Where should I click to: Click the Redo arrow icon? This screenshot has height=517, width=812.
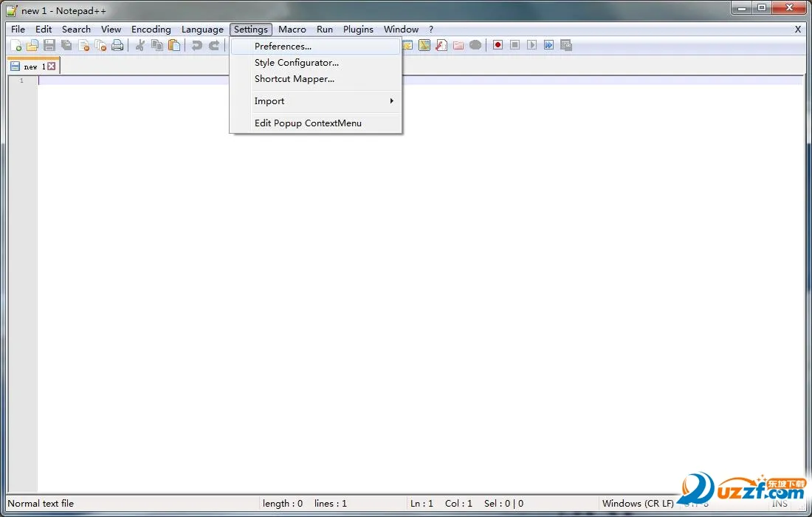tap(214, 46)
